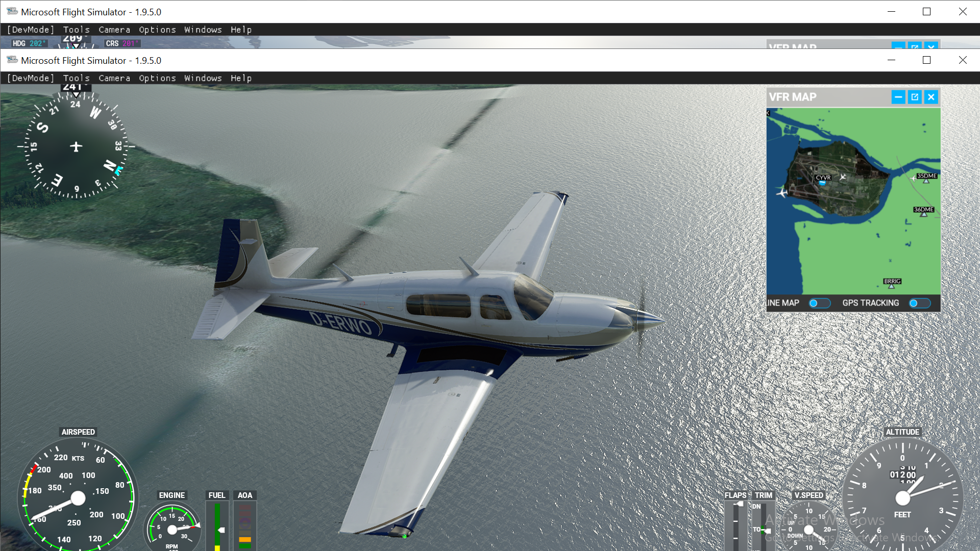Click the "FLAPS" label

736,495
